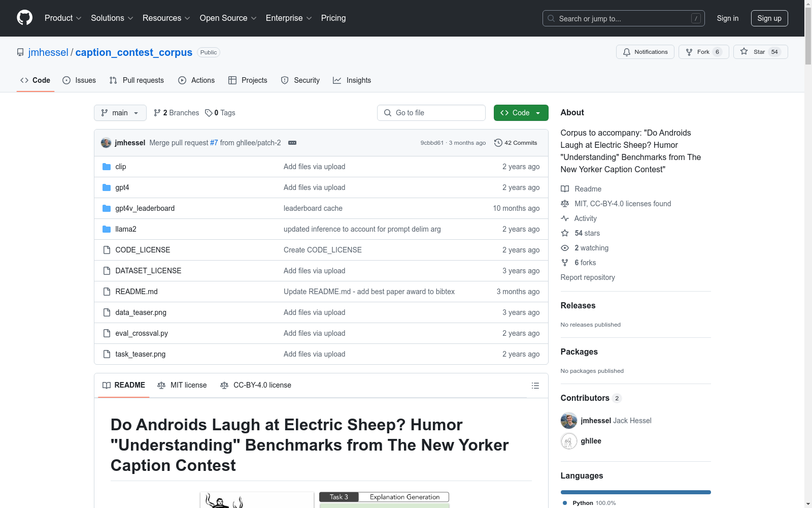
Task: Open the eval_crossval.py file
Action: pos(142,333)
